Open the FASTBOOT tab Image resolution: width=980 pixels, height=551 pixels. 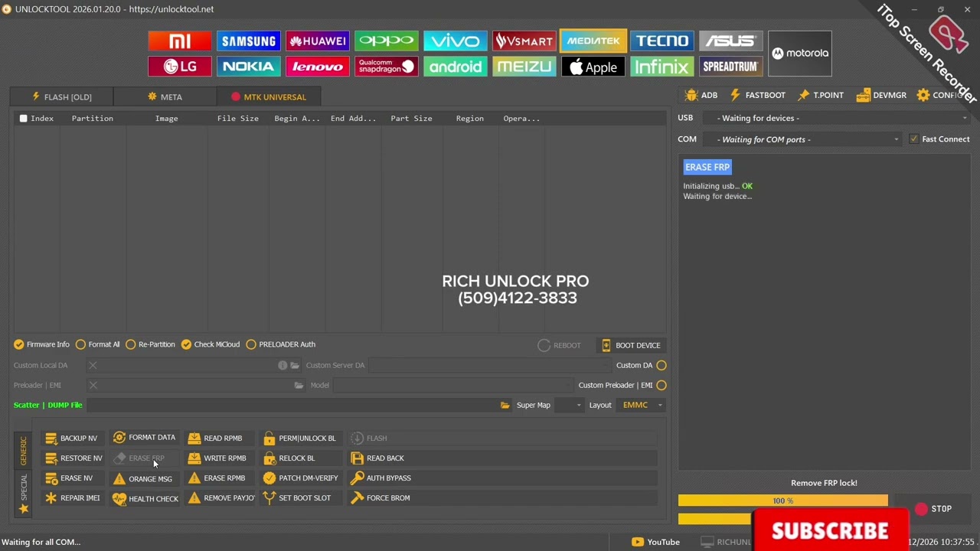(757, 95)
